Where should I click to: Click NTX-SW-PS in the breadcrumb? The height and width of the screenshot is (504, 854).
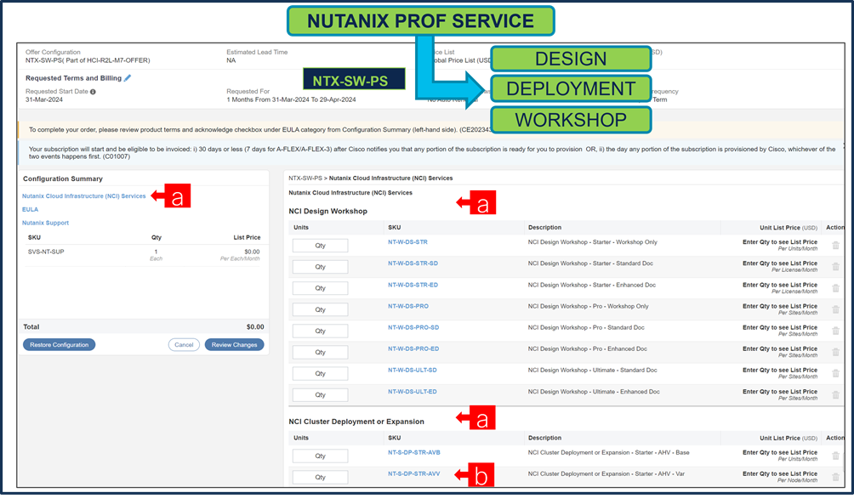(305, 178)
